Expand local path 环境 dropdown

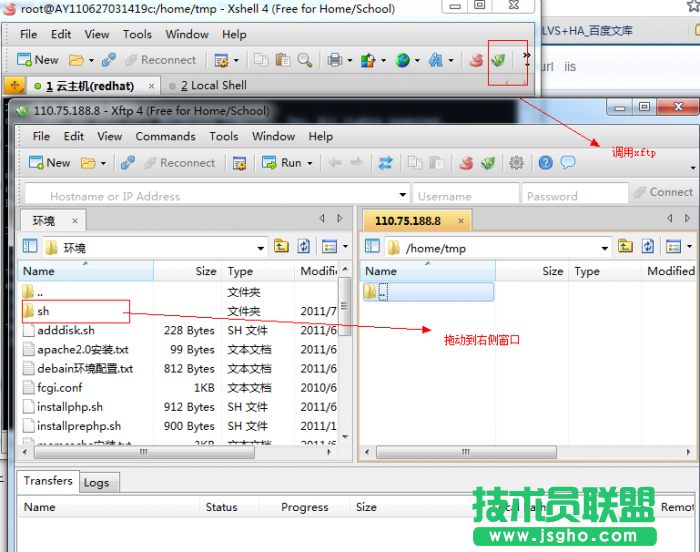click(x=261, y=248)
